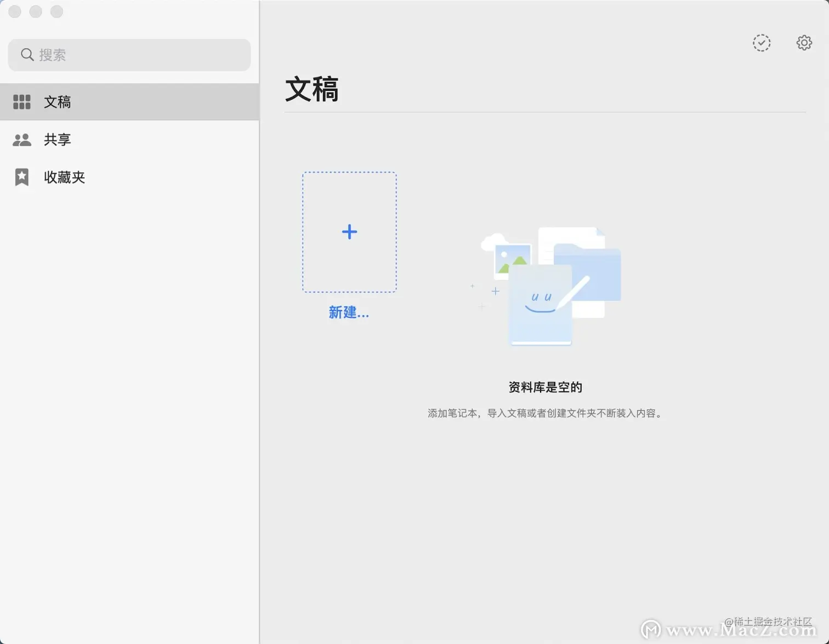Image resolution: width=829 pixels, height=644 pixels.
Task: Open settings via gear icon
Action: [x=804, y=42]
